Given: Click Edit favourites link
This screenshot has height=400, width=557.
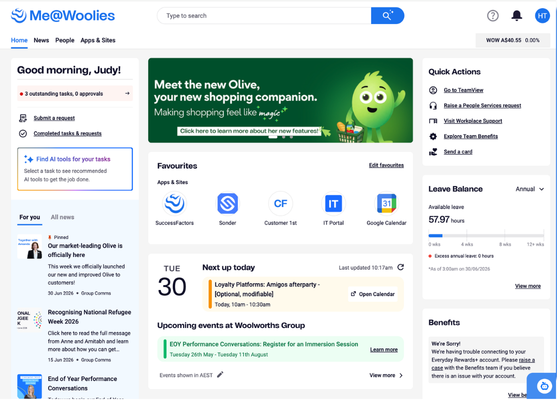Looking at the screenshot, I should coord(386,165).
